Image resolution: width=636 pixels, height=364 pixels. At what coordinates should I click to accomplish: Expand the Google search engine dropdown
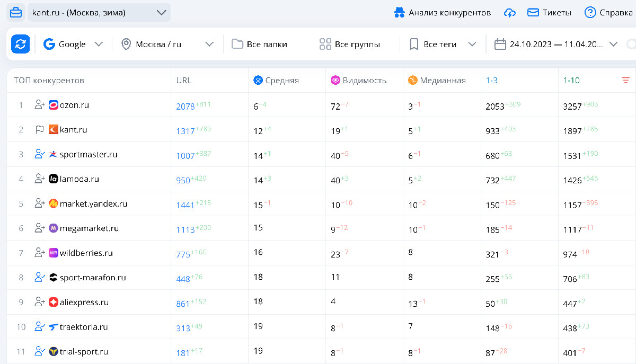point(73,44)
